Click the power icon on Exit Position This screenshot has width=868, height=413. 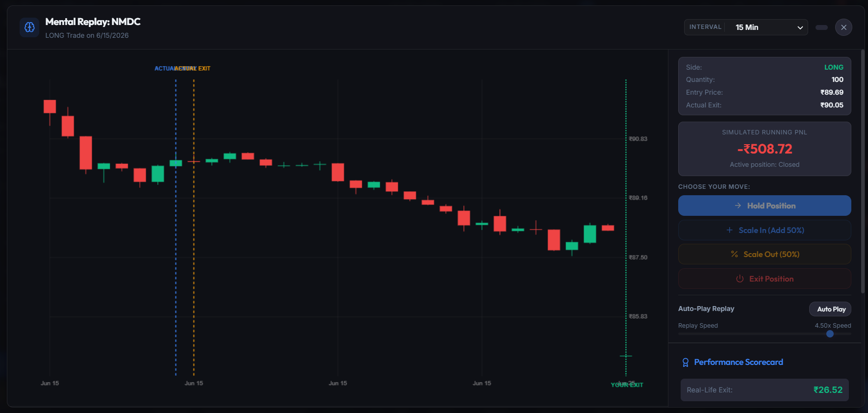click(740, 279)
